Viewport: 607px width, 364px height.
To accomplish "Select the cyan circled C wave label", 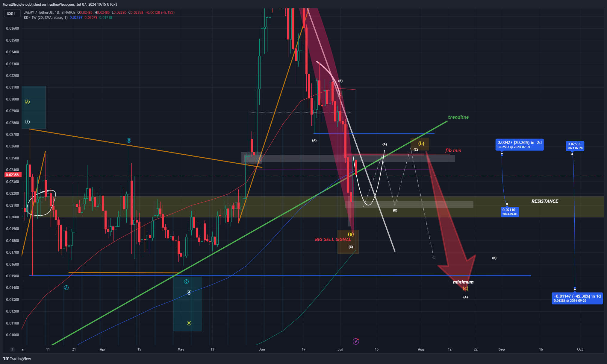I will pyautogui.click(x=186, y=281).
